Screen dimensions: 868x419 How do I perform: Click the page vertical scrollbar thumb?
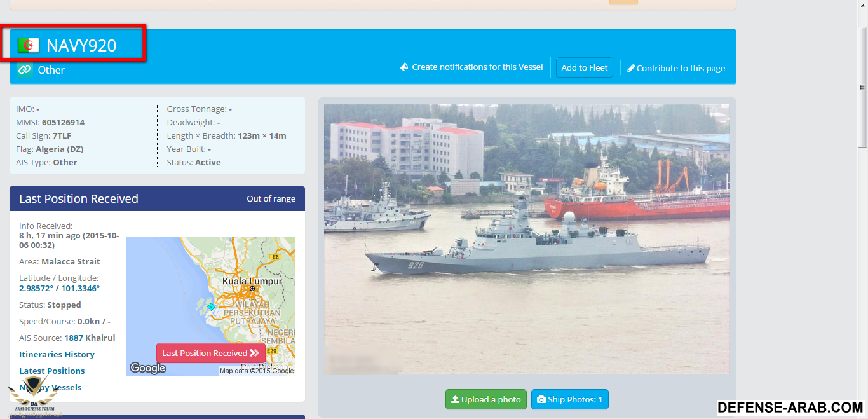point(862,86)
